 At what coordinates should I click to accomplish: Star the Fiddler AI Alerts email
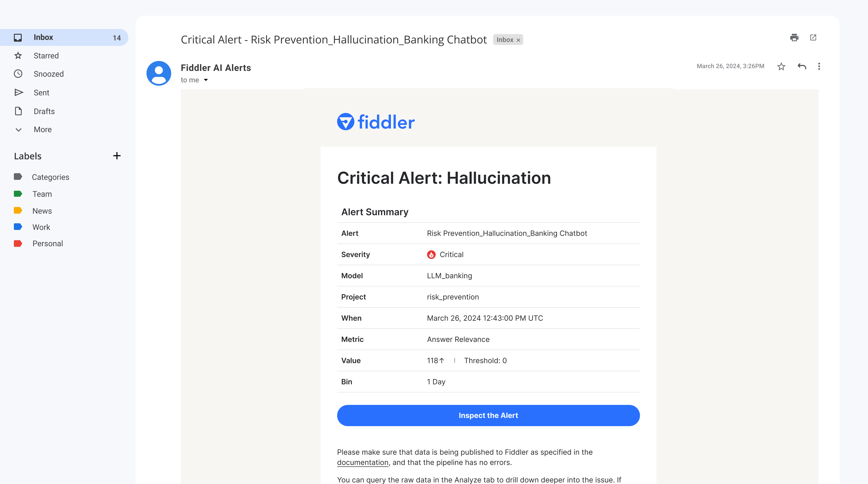[781, 66]
